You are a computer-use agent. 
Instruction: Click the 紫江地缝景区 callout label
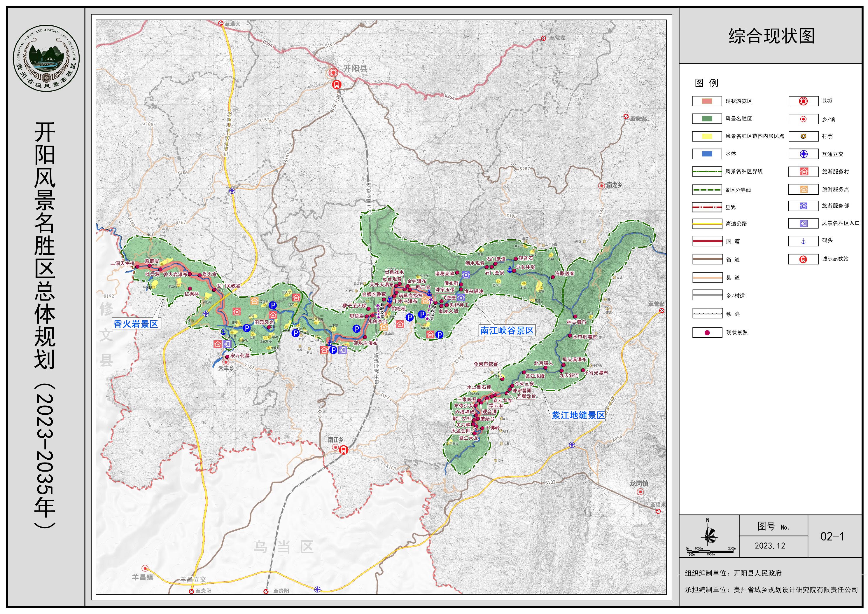[x=578, y=415]
